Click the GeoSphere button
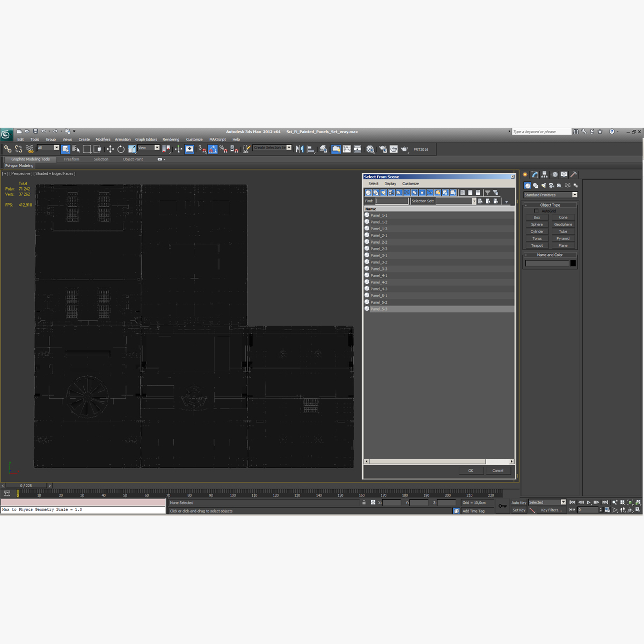The image size is (644, 644). [x=563, y=224]
